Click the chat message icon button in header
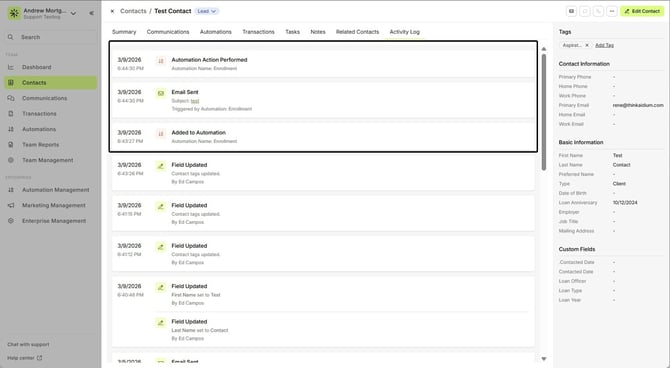Screen dimensions: 670x368 click(585, 11)
